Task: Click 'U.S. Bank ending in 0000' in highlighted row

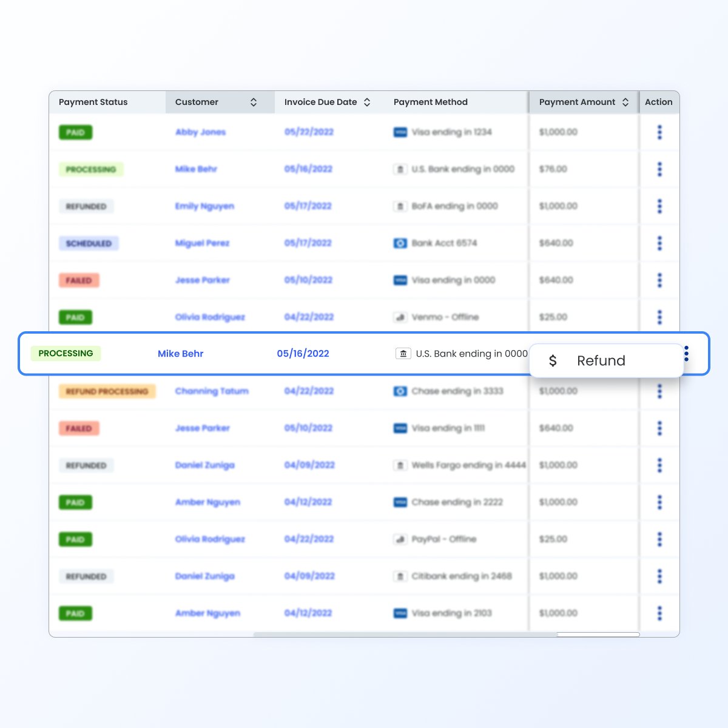Action: point(472,354)
